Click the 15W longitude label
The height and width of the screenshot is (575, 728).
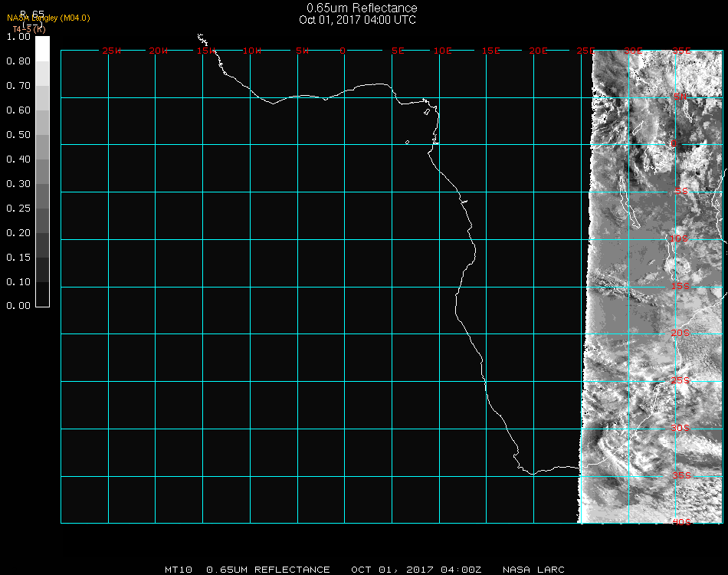coord(205,51)
